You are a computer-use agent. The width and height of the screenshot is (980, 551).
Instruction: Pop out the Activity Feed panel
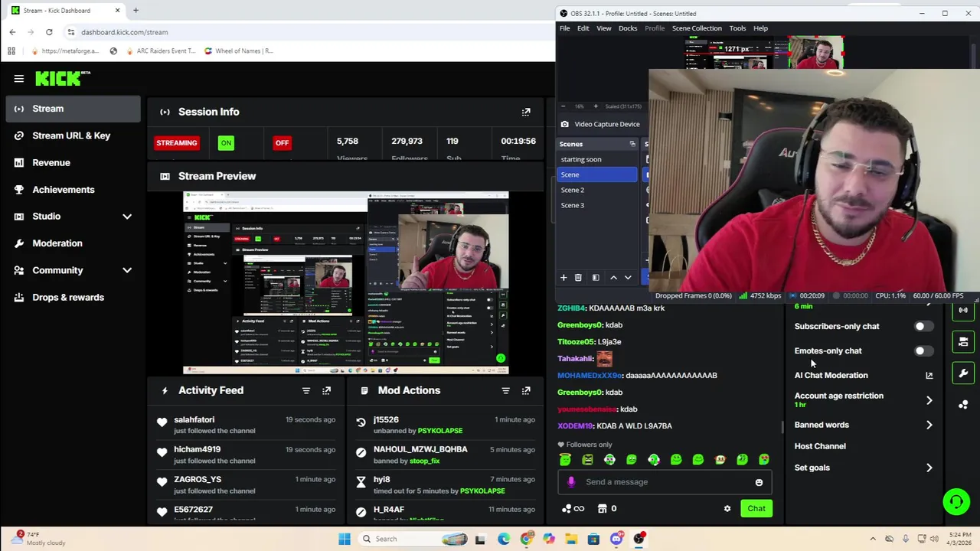327,390
